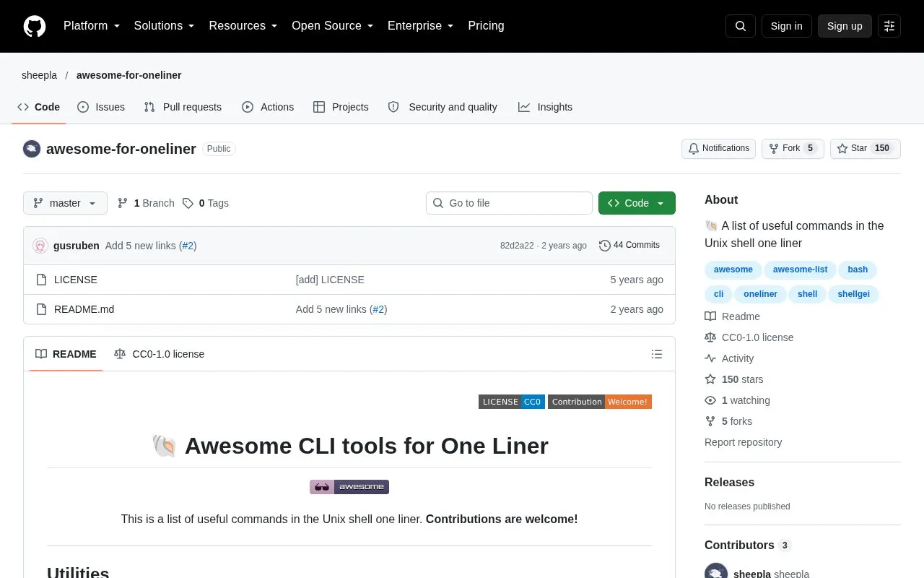Screen dimensions: 924x578
Task: Open the Resources dropdown menu
Action: coord(243,26)
